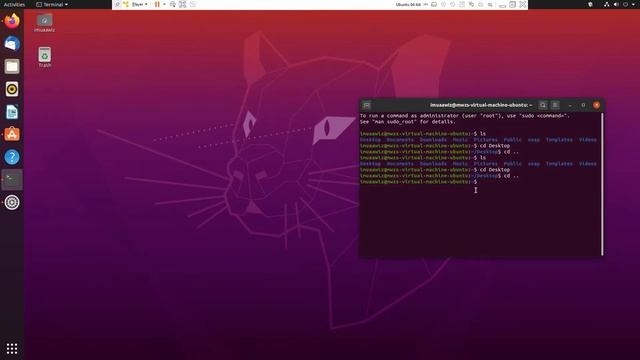The height and width of the screenshot is (360, 640).
Task: Open the Trash desktop icon
Action: coord(44,57)
